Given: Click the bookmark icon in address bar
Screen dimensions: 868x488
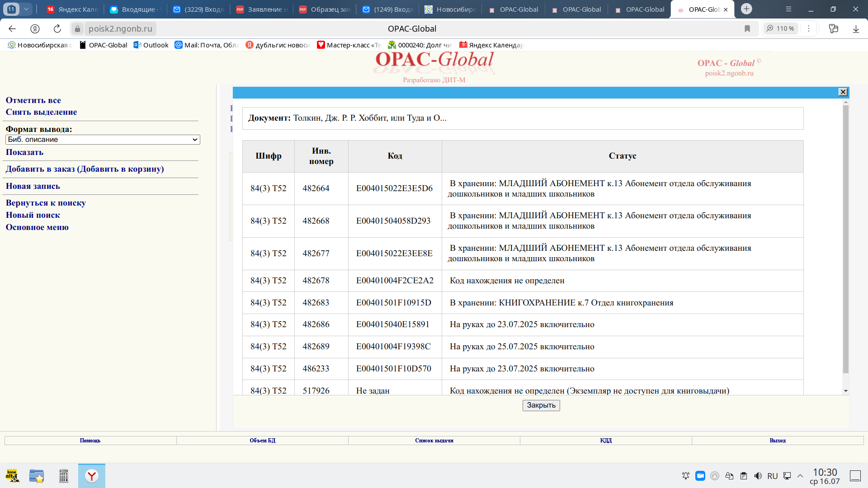Looking at the screenshot, I should (x=747, y=29).
